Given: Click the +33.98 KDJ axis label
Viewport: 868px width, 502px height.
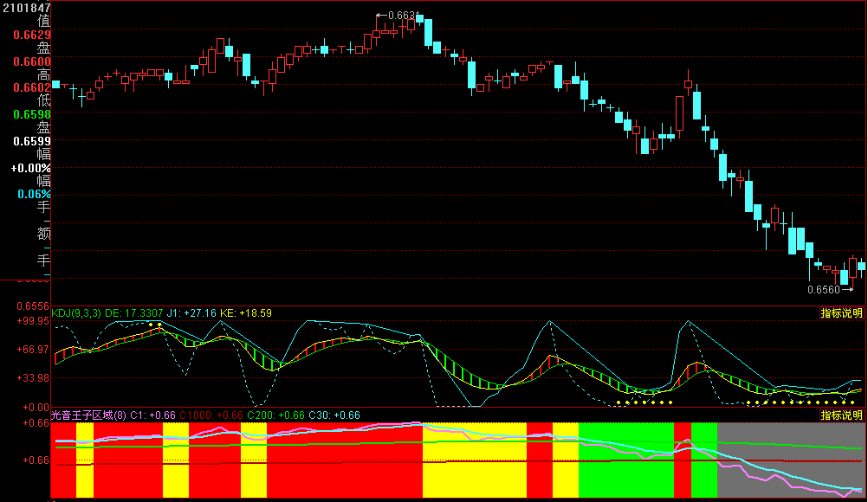Looking at the screenshot, I should click(33, 378).
